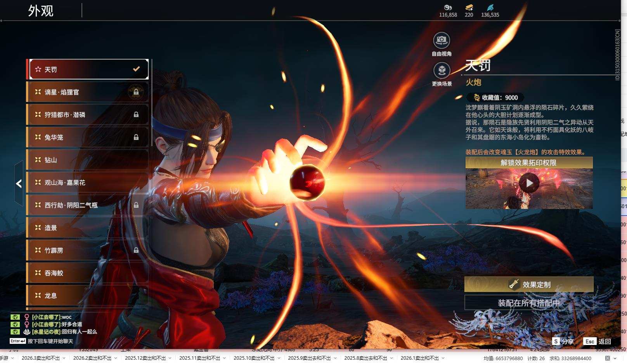Select the 狩猎都市·潜磷 skin
The height and width of the screenshot is (364, 627).
[88, 114]
